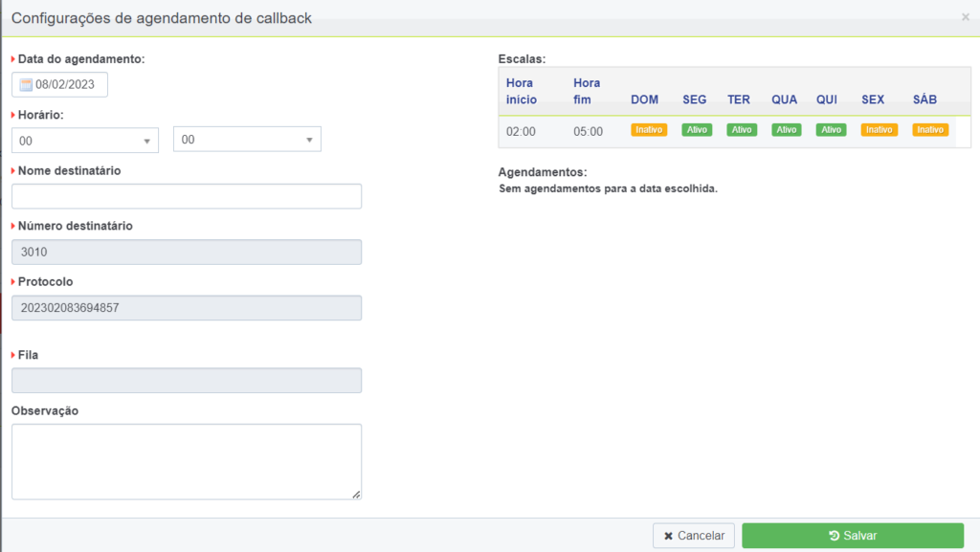
Task: Click the dialog close X in the corner
Action: [x=965, y=15]
